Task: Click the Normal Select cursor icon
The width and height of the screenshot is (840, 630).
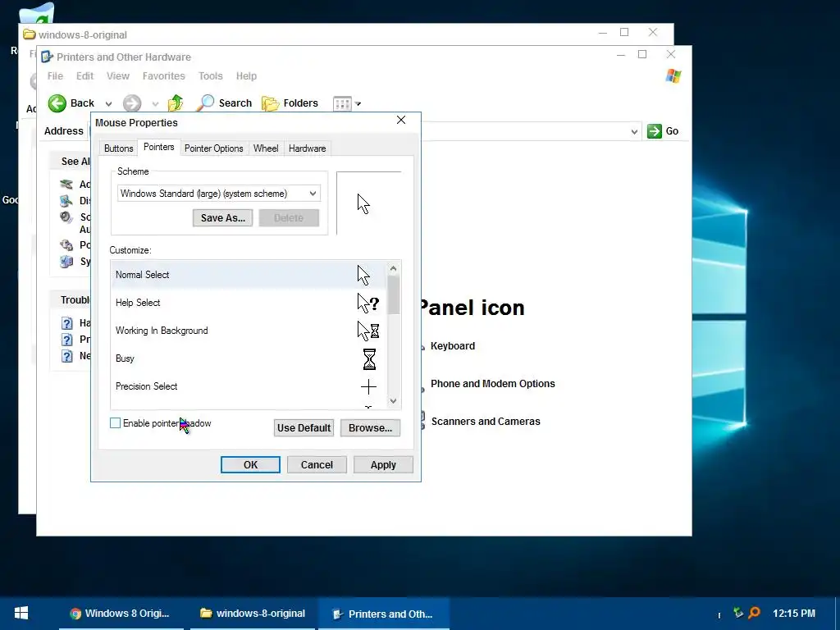Action: (x=363, y=275)
